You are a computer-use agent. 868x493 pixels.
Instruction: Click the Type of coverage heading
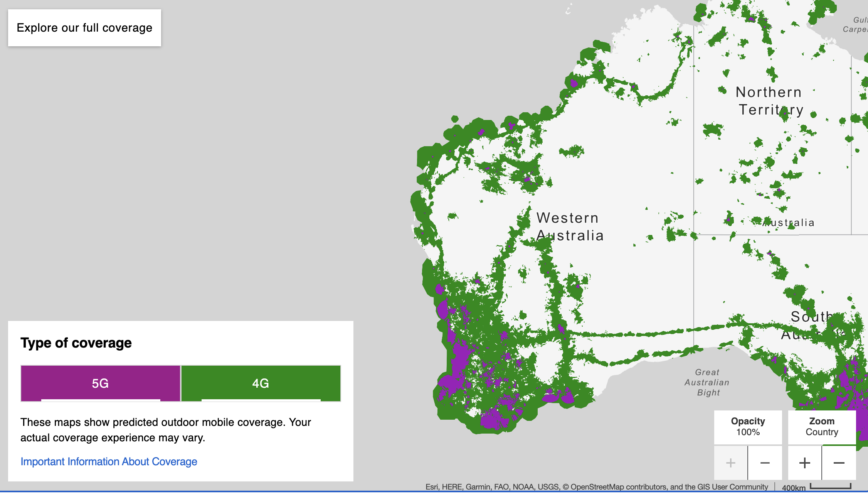pos(76,343)
